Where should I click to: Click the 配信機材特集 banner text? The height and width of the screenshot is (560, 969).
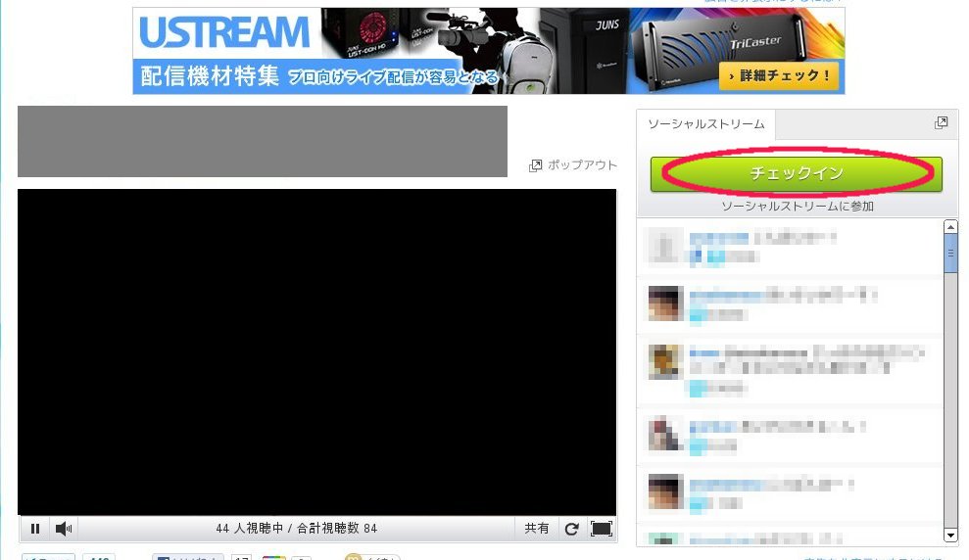(x=210, y=76)
